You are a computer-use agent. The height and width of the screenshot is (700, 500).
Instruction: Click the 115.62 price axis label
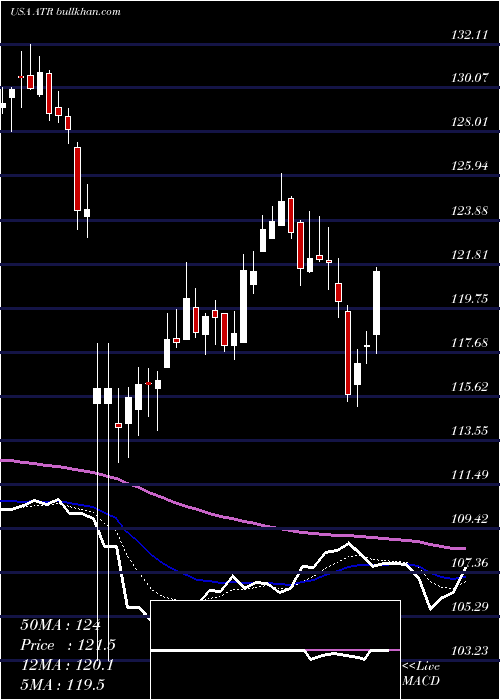[469, 387]
